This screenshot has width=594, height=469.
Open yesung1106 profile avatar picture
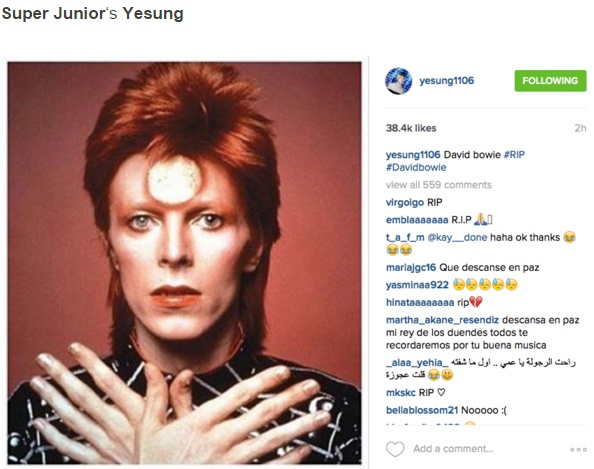click(399, 81)
